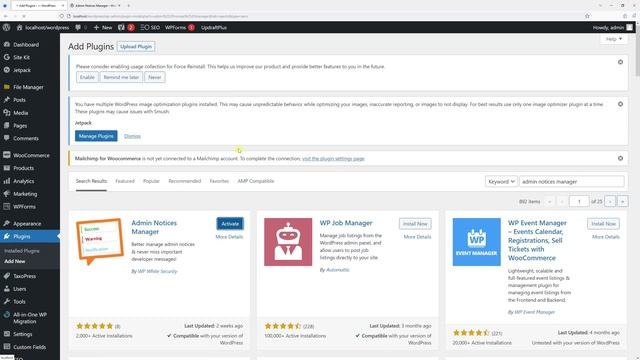Switch to the Popular tab

point(151,181)
